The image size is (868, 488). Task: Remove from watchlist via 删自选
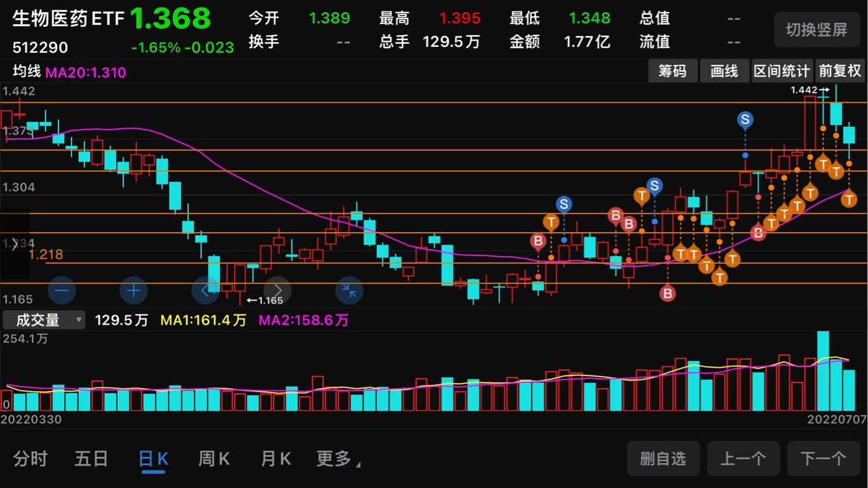click(x=663, y=458)
